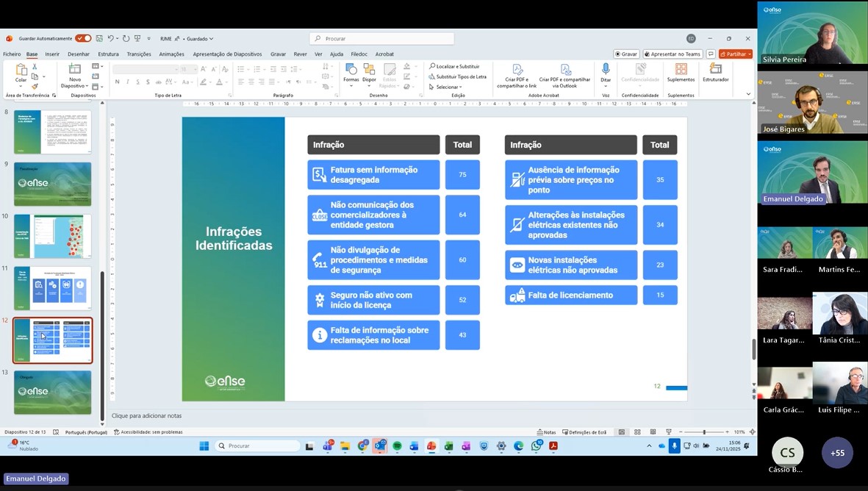868x491 pixels.
Task: Adjust the zoom slider in status bar
Action: 703,432
